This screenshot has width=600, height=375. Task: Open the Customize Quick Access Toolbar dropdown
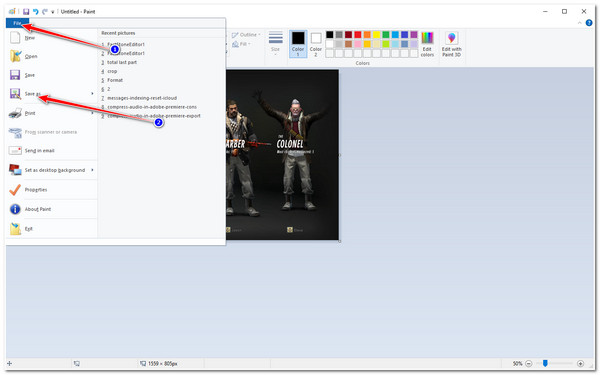tap(53, 12)
